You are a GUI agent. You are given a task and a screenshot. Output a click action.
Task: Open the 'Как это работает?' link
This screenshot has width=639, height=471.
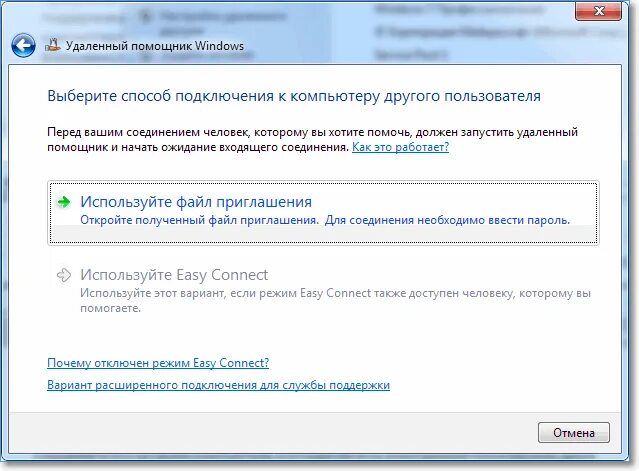[x=400, y=147]
